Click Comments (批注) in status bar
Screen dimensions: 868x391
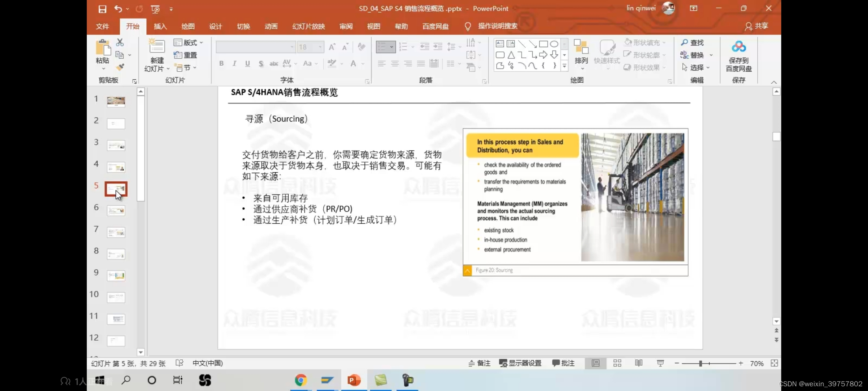(563, 363)
